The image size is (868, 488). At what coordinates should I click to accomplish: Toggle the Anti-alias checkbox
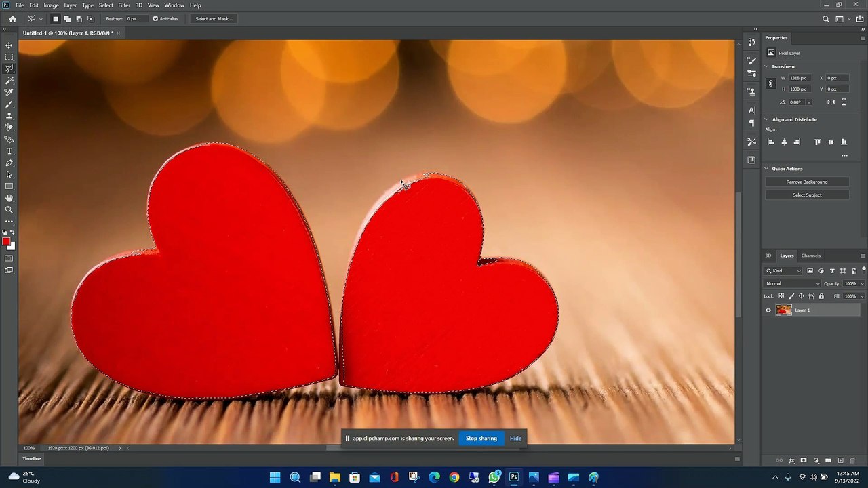click(155, 19)
